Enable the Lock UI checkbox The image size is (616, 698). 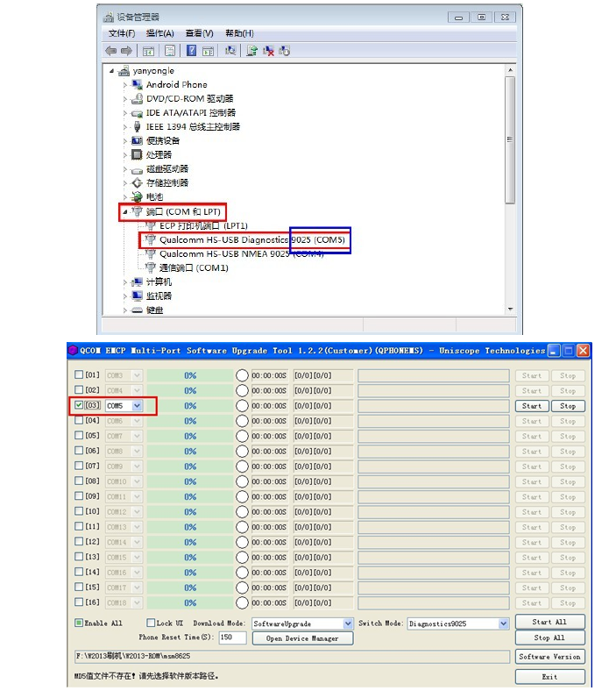151,623
